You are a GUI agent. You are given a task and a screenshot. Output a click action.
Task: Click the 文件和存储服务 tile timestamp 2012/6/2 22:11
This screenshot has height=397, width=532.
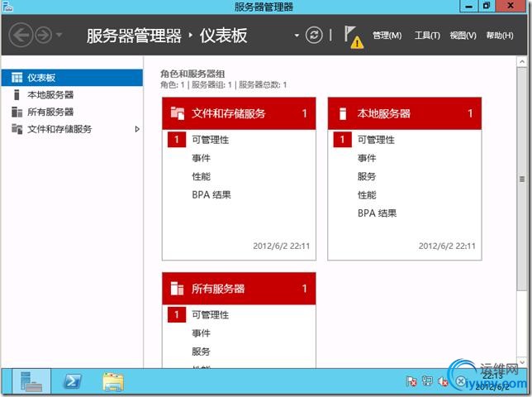pyautogui.click(x=281, y=246)
